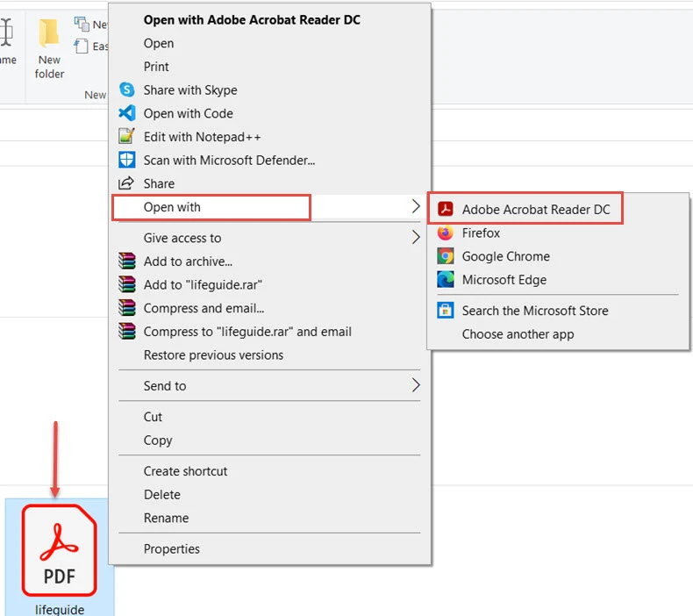The width and height of the screenshot is (693, 616).
Task: Click WinRAR icon by Compress to "lifeguide.rar" and email
Action: click(x=127, y=331)
